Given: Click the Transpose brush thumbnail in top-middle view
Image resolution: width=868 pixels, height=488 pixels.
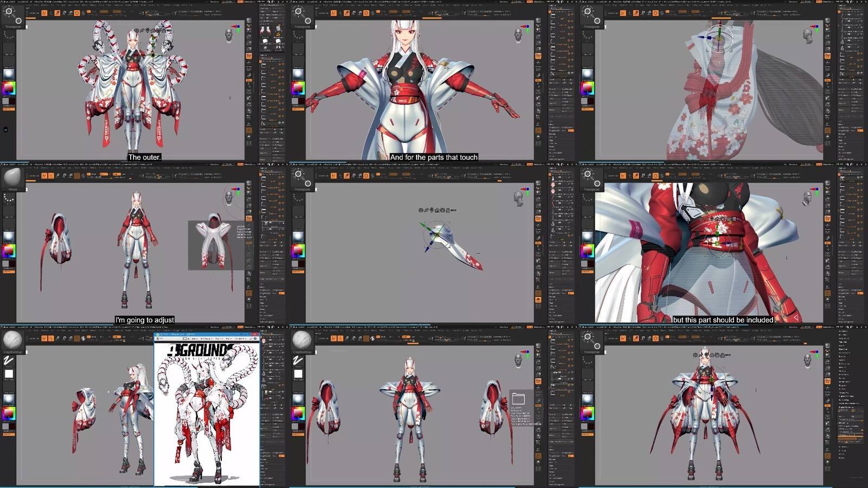Looking at the screenshot, I should 302,16.
